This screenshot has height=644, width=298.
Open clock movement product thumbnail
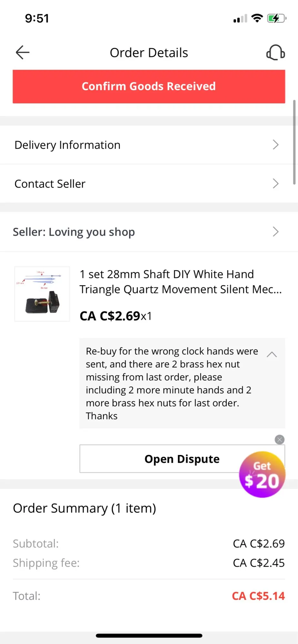[x=42, y=294]
